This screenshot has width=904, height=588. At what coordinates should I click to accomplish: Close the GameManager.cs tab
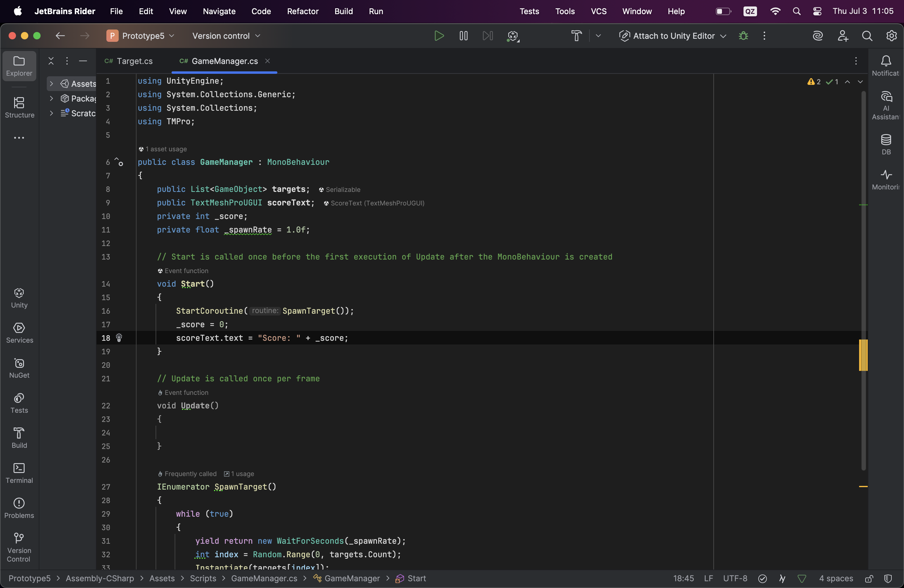tap(268, 61)
